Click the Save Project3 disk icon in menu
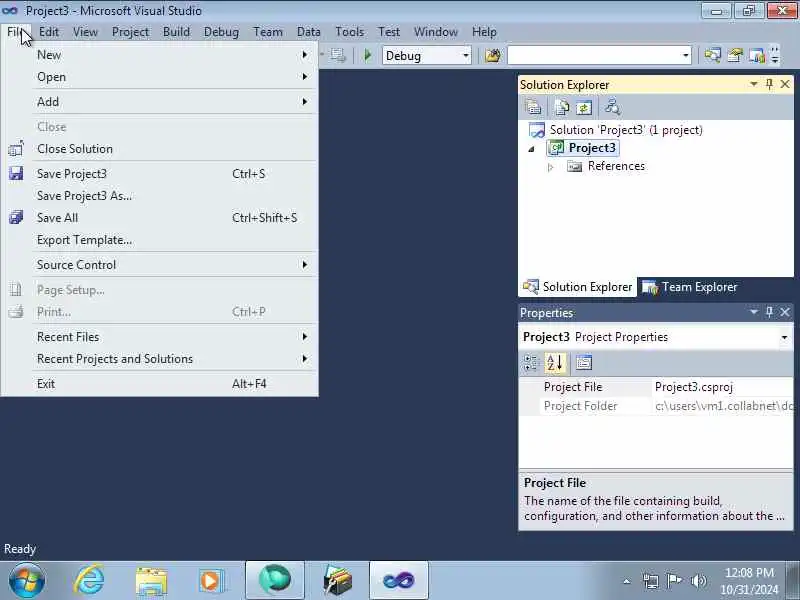The width and height of the screenshot is (800, 600). click(16, 173)
